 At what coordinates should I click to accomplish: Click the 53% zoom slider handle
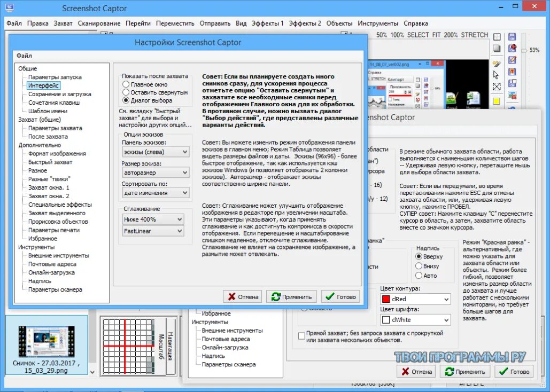pos(524,51)
